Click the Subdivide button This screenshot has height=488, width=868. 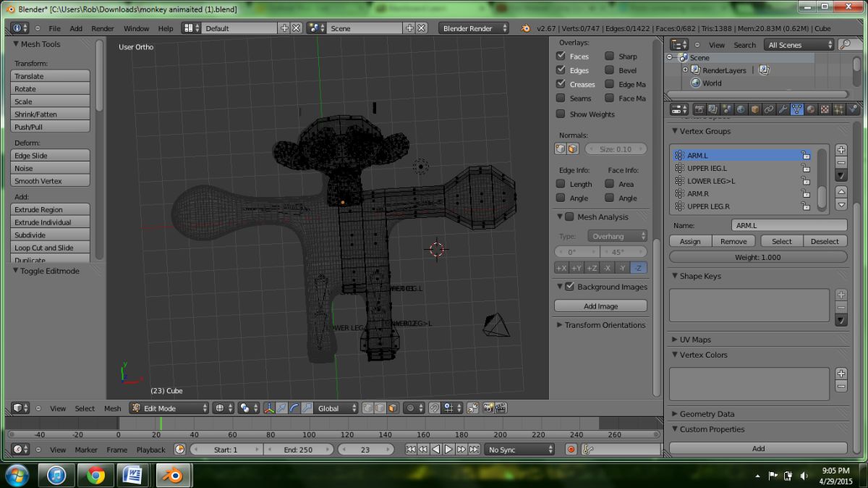point(51,235)
